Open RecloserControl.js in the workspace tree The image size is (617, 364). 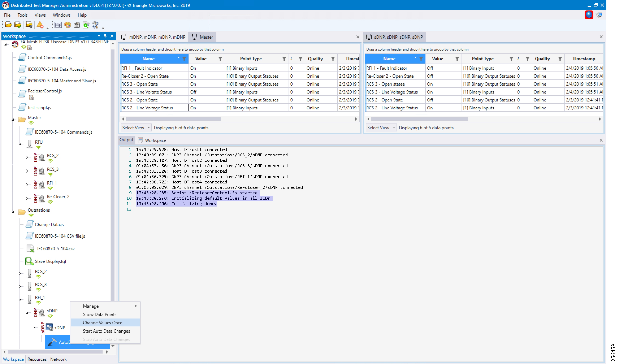[x=45, y=91]
